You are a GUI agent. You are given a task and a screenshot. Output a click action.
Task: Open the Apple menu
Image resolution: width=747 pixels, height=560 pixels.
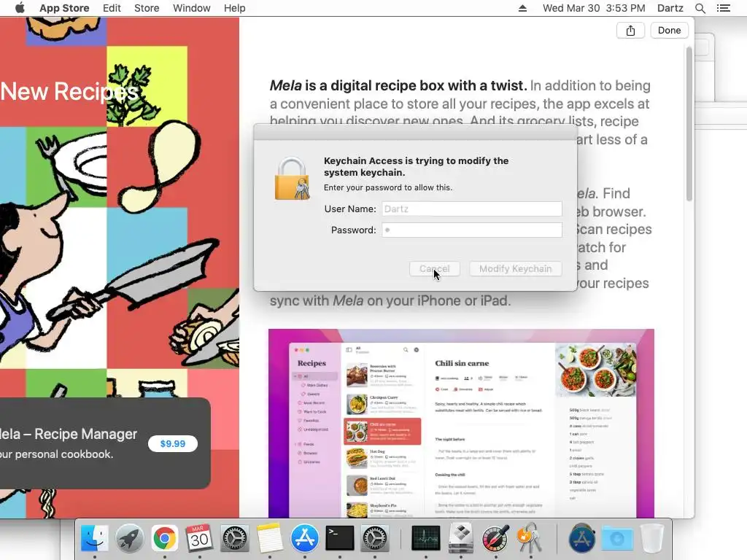20,8
